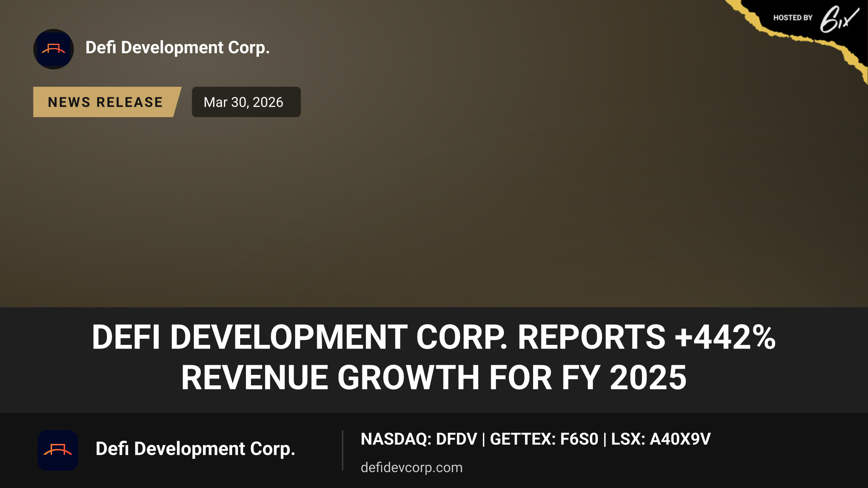Open the defidevcorp.com website link

tap(412, 467)
